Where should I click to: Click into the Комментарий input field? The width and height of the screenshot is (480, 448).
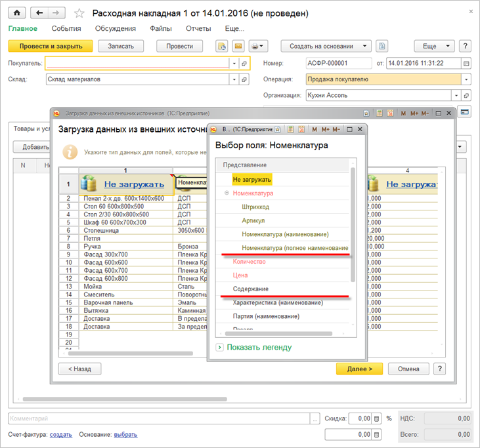(158, 418)
